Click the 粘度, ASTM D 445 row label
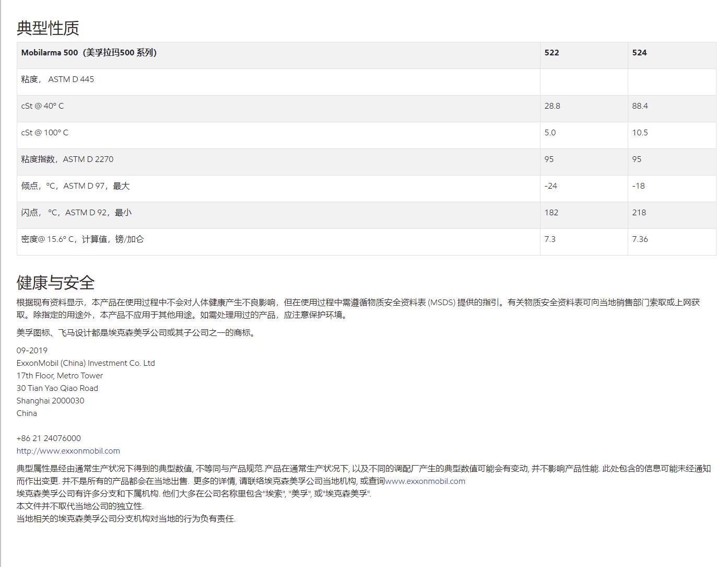 pos(58,79)
